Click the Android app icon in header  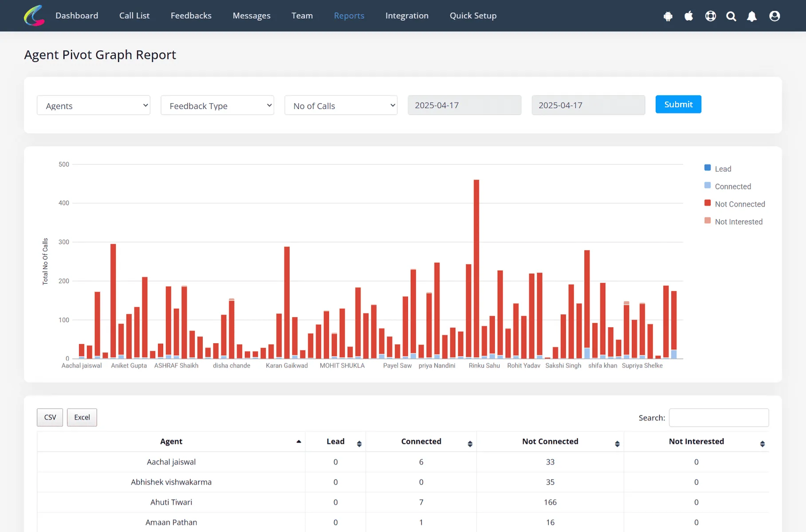668,16
